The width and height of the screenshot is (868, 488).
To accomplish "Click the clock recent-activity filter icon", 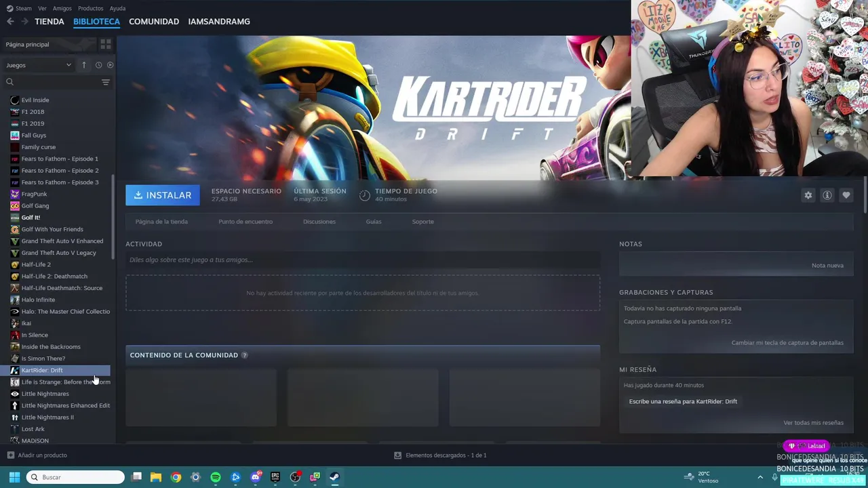I will [x=98, y=65].
